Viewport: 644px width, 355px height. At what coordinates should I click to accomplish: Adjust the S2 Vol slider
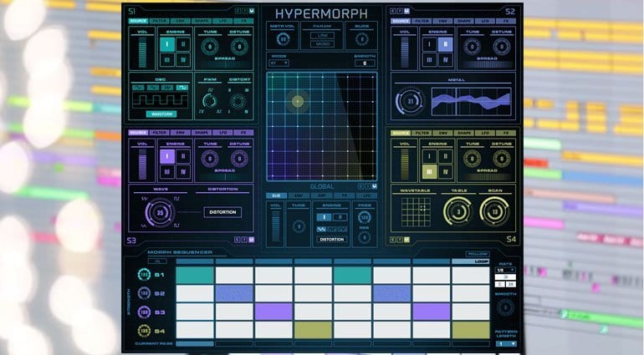405,53
